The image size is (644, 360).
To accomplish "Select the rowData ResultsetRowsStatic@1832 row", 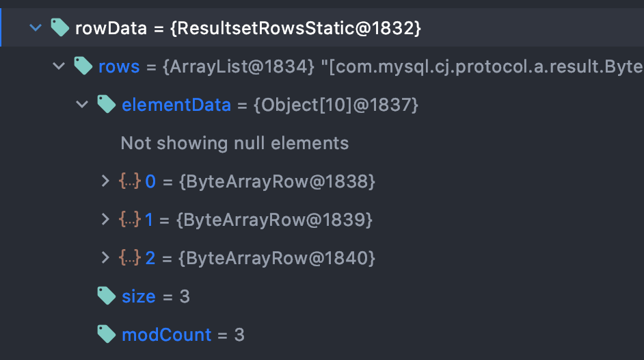I will 322,27.
